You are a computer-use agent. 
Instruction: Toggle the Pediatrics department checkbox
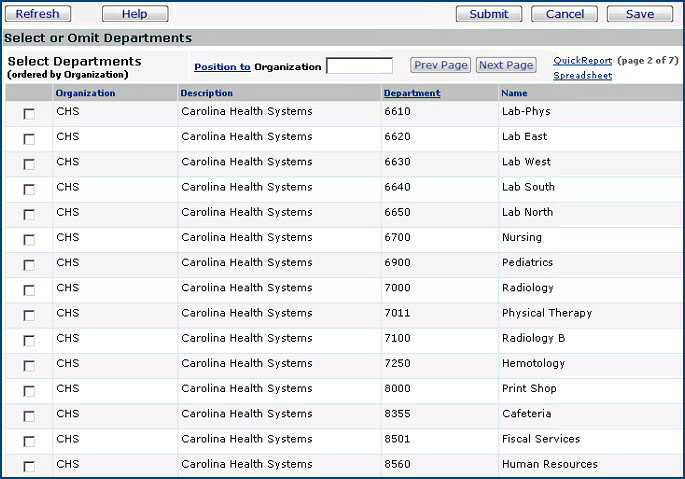click(x=29, y=265)
